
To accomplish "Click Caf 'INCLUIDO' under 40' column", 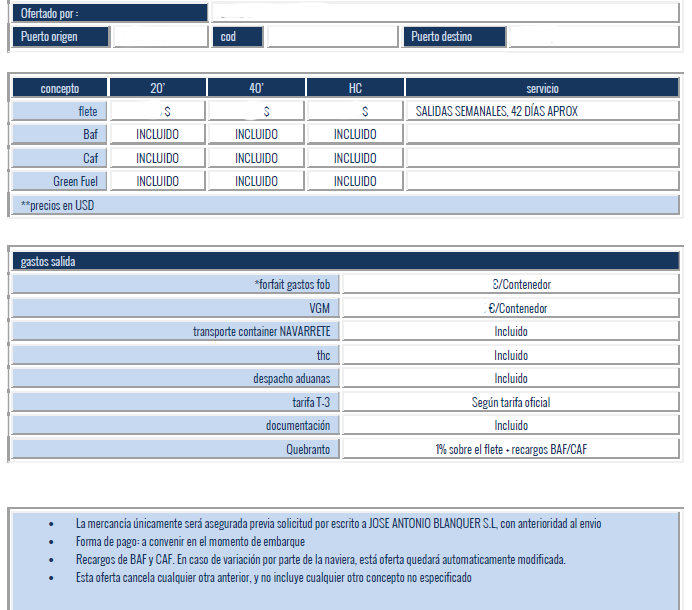I will 256,158.
